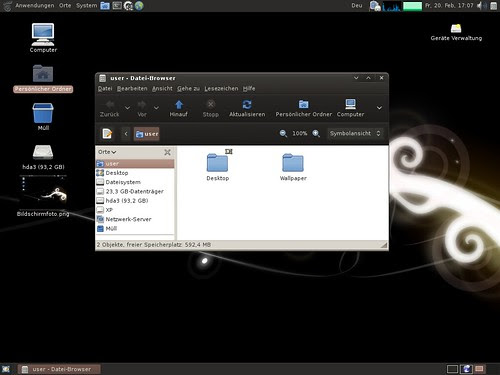
Task: Switch to the first workspace in the pager
Action: click(x=452, y=369)
